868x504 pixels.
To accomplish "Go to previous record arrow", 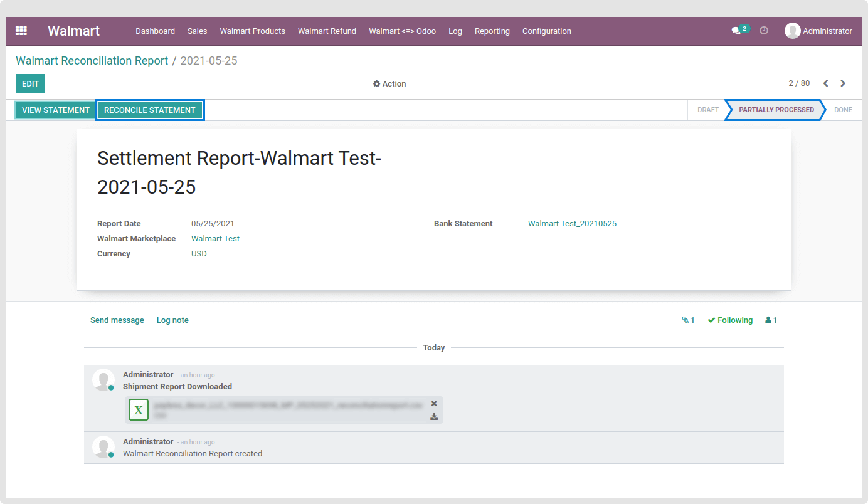I will [x=826, y=83].
